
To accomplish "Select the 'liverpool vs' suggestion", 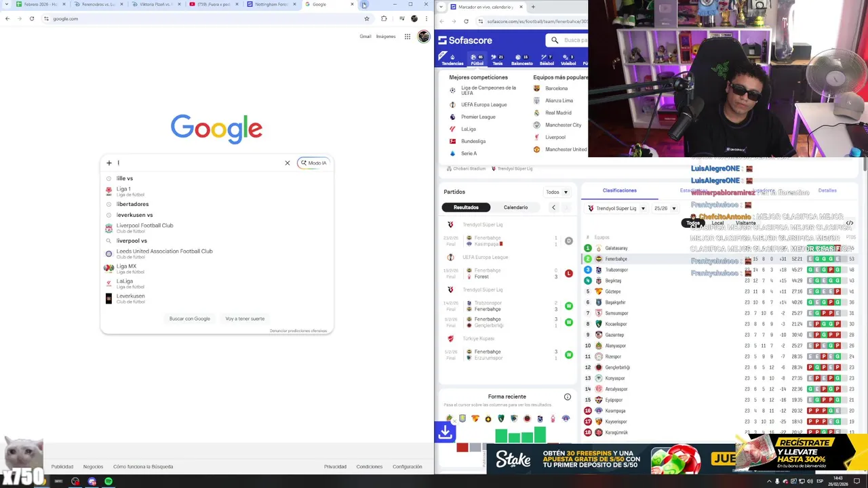I will [216, 241].
